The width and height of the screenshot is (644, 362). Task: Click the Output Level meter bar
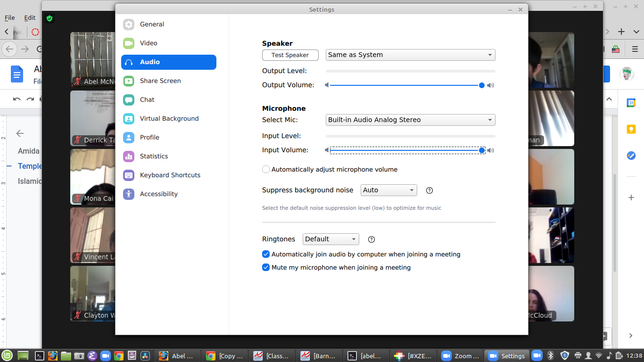pos(411,71)
